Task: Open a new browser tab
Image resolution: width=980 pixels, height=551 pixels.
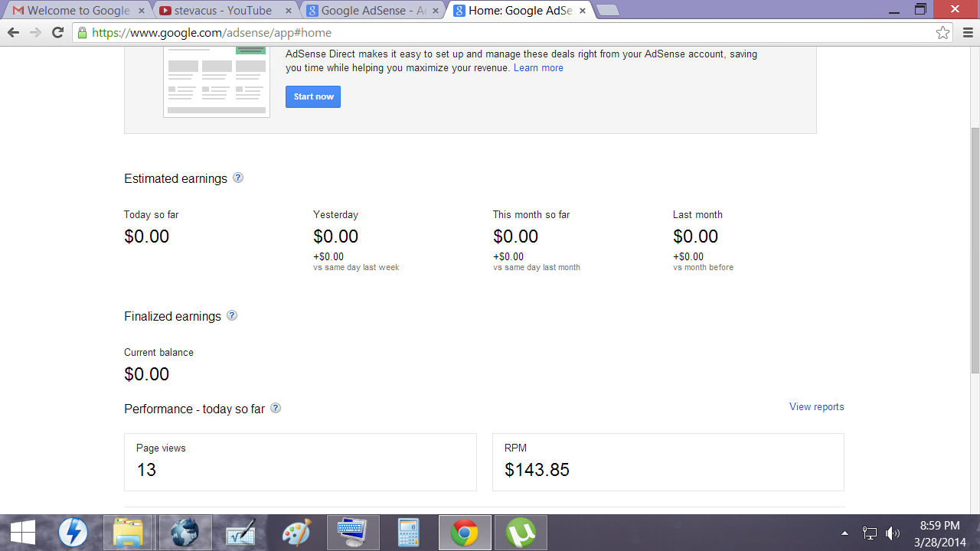Action: coord(607,11)
